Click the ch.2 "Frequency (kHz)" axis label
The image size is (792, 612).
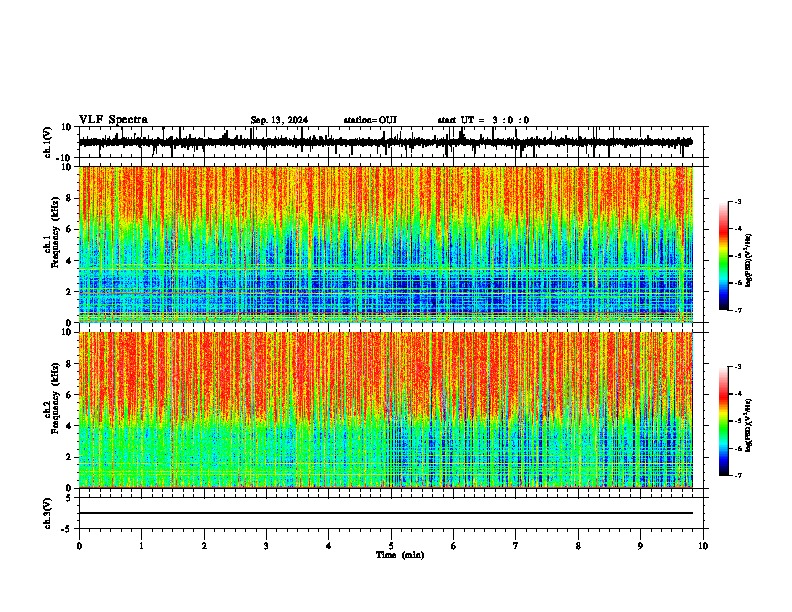pos(55,398)
